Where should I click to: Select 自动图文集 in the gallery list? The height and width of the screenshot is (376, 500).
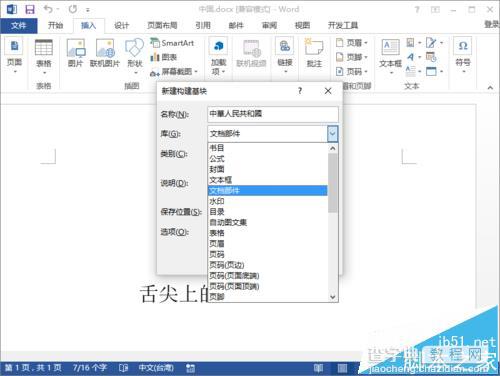coord(268,222)
